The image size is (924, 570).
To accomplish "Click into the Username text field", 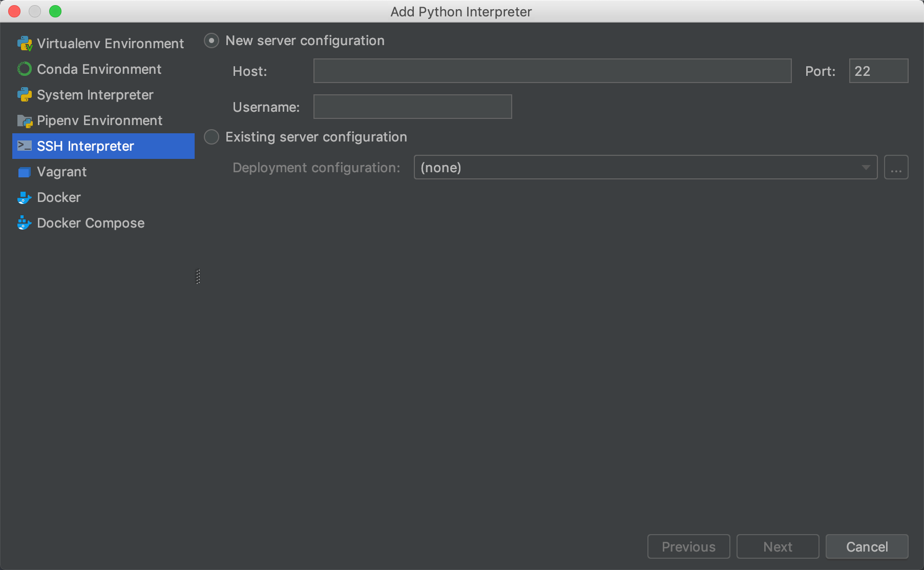I will point(412,107).
